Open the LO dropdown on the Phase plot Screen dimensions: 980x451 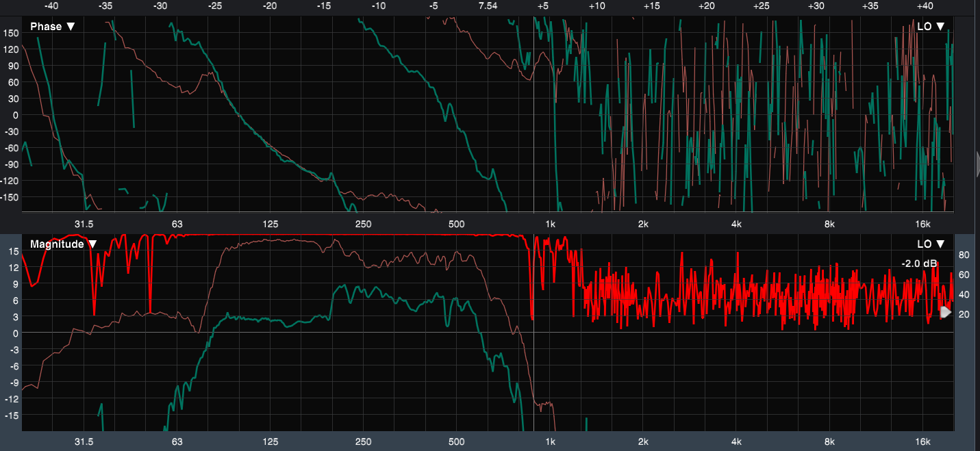point(931,27)
